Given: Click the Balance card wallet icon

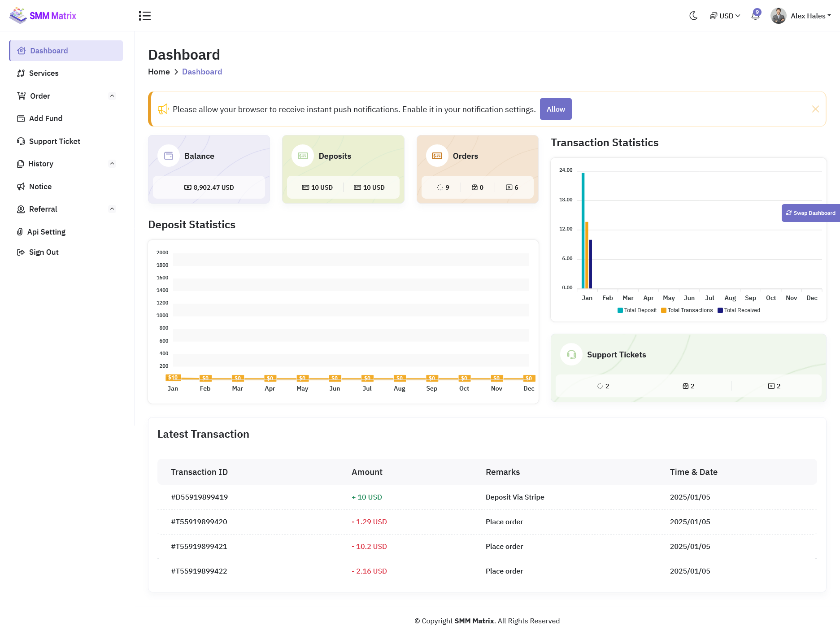Looking at the screenshot, I should 169,156.
